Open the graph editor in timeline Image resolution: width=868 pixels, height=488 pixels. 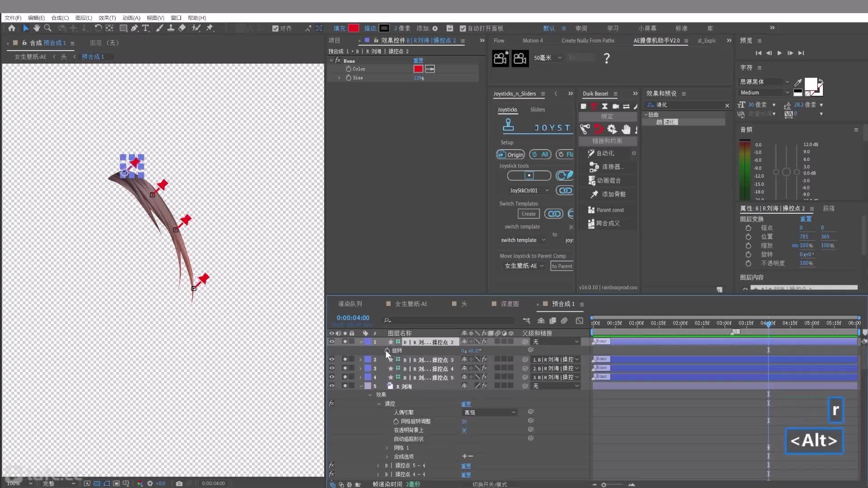pos(580,320)
